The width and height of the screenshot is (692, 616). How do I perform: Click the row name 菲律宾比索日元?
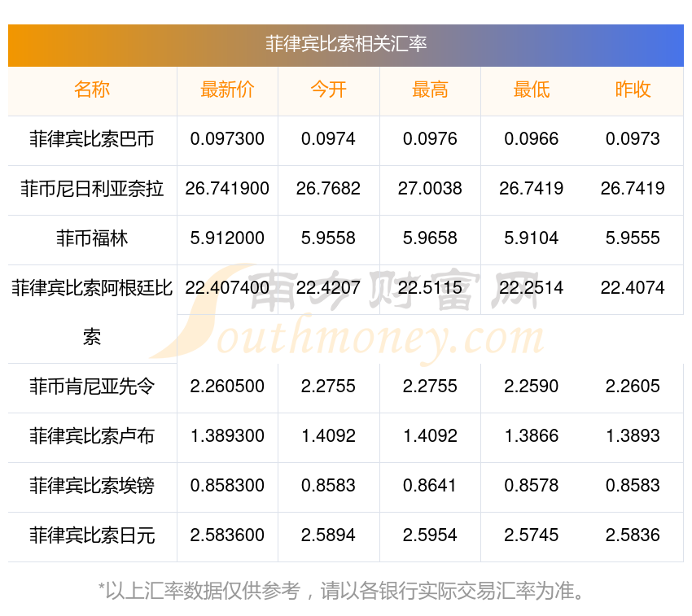(x=92, y=535)
